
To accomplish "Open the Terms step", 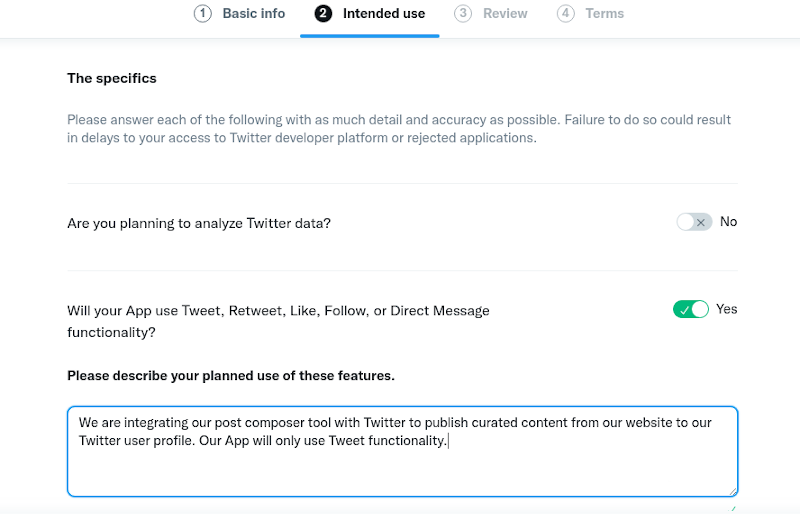I will point(605,14).
